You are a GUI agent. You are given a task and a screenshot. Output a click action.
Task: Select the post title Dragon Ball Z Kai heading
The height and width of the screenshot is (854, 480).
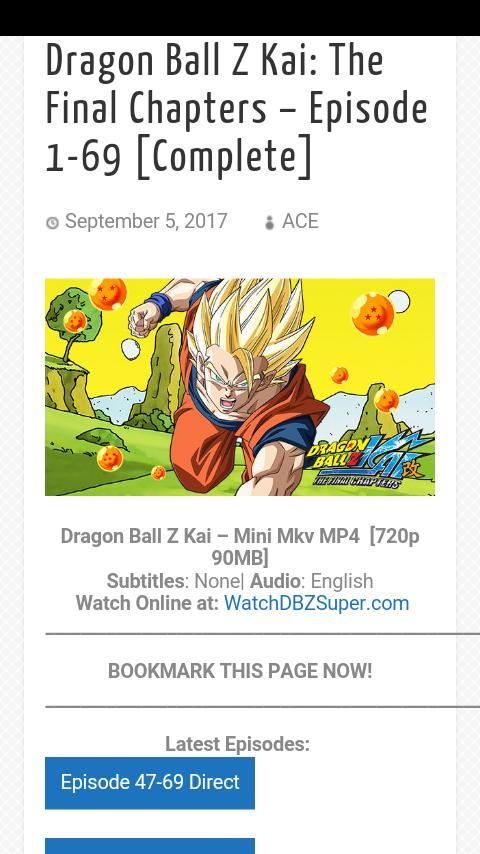(237, 109)
